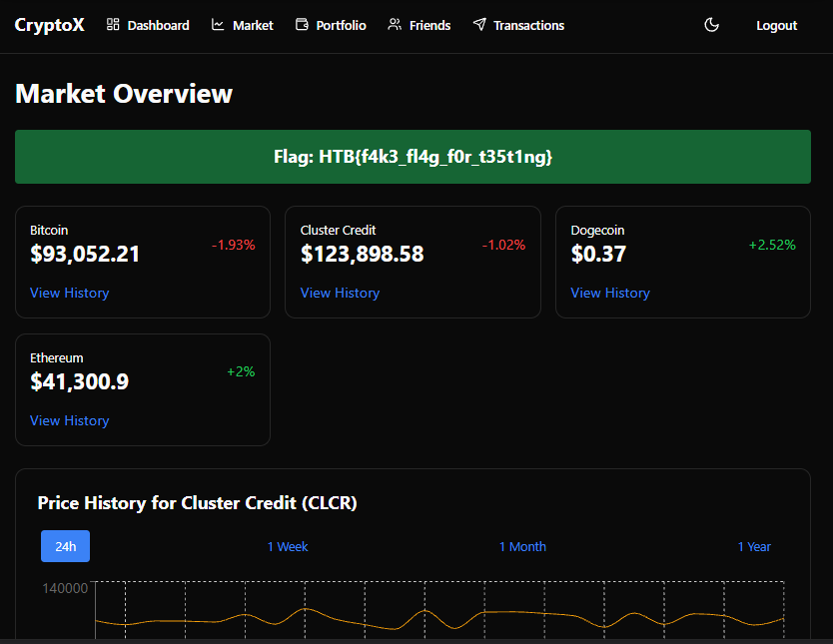Click the Portfolio wallet icon
This screenshot has height=644, width=833.
[302, 25]
